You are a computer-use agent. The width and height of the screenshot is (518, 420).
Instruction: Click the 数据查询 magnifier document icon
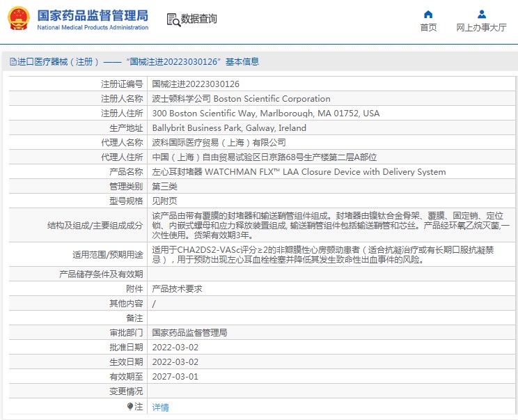173,20
